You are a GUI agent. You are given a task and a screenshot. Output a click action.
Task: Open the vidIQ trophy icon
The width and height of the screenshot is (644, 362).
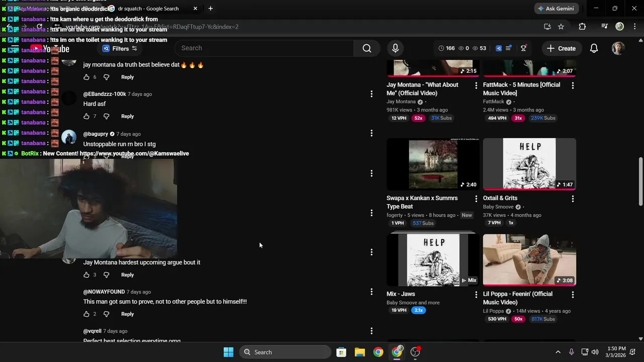524,48
